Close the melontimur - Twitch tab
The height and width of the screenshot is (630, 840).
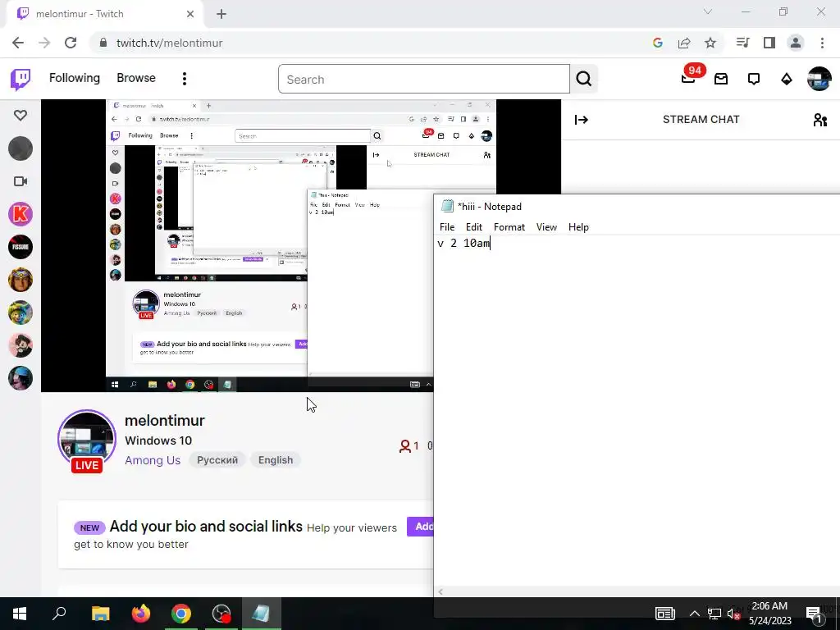(190, 14)
